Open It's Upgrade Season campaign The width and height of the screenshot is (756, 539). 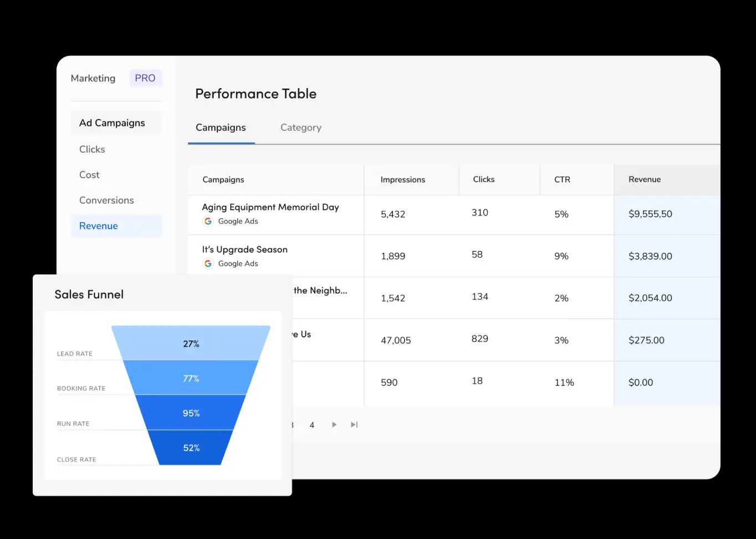pyautogui.click(x=244, y=250)
